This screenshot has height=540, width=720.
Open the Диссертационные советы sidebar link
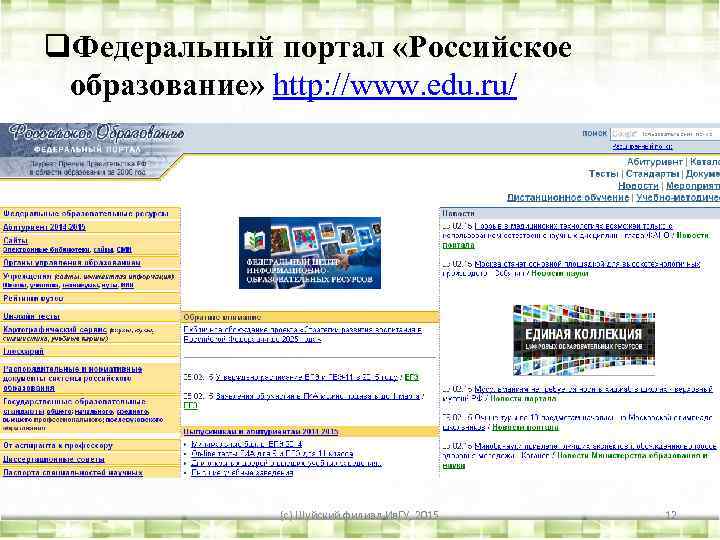pyautogui.click(x=54, y=459)
